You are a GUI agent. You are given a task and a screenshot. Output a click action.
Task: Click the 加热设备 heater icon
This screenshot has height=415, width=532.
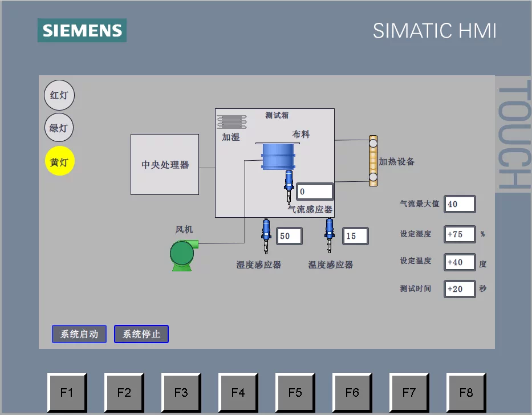(373, 161)
